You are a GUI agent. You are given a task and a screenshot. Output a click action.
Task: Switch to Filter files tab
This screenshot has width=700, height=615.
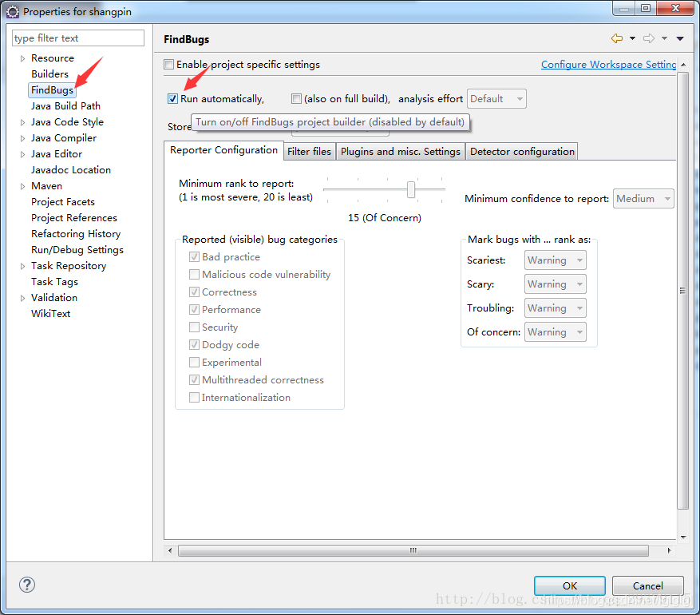click(x=309, y=152)
